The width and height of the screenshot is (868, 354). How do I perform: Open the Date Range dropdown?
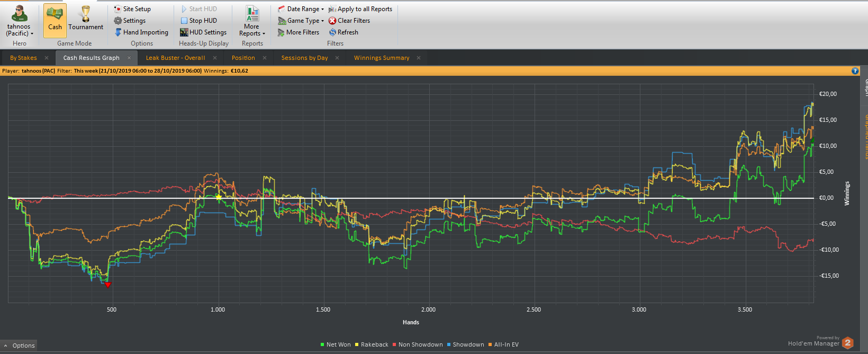[301, 9]
